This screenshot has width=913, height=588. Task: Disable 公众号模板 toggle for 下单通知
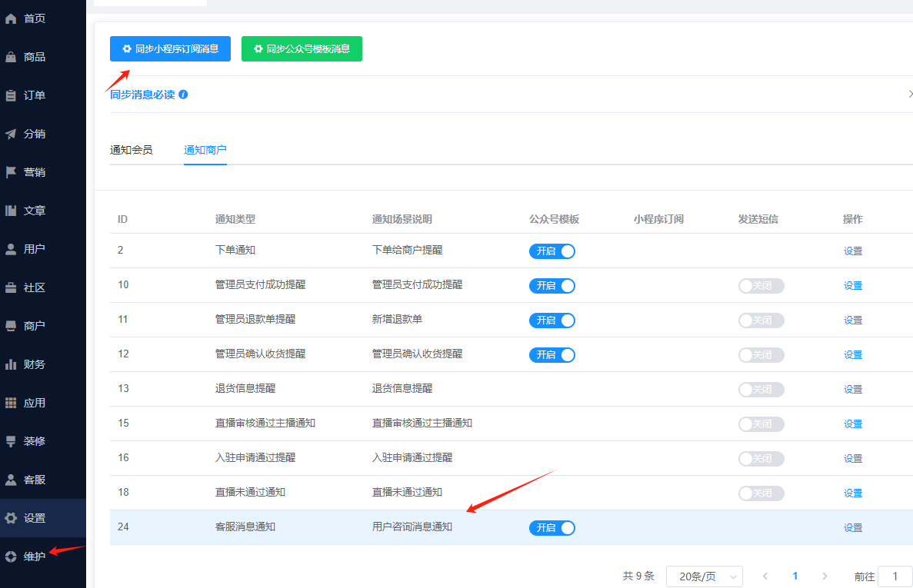coord(551,251)
